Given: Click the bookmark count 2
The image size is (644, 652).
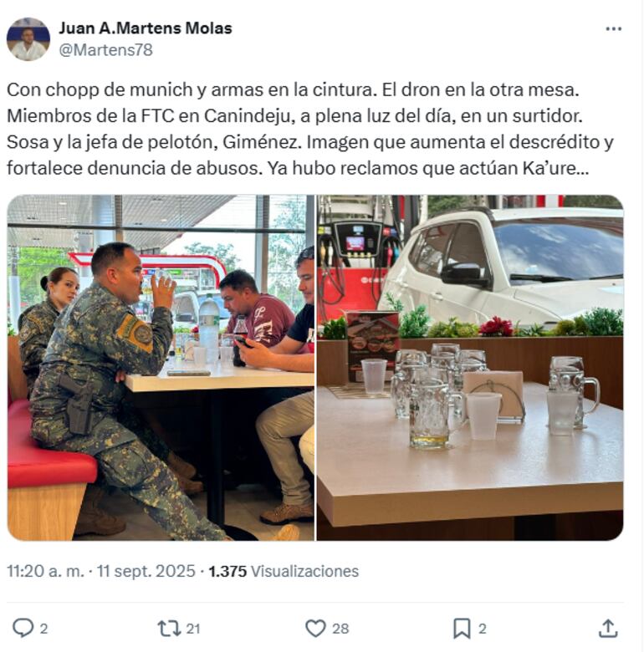Looking at the screenshot, I should tap(483, 629).
